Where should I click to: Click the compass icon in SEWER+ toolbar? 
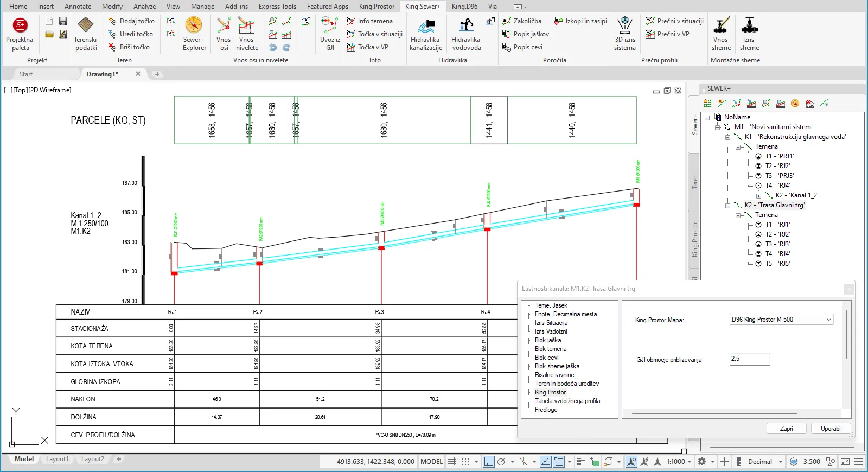(x=795, y=104)
